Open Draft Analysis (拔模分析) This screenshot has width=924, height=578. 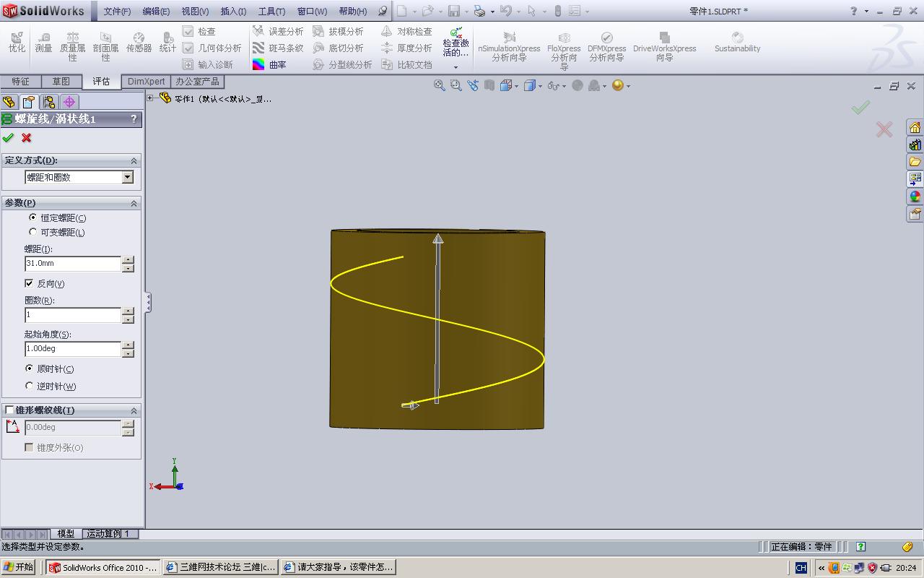point(338,32)
